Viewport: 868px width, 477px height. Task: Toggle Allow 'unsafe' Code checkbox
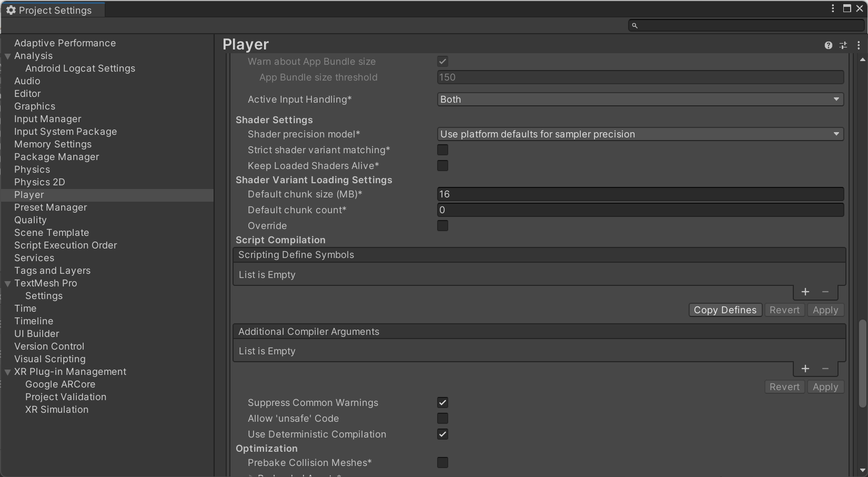tap(442, 419)
